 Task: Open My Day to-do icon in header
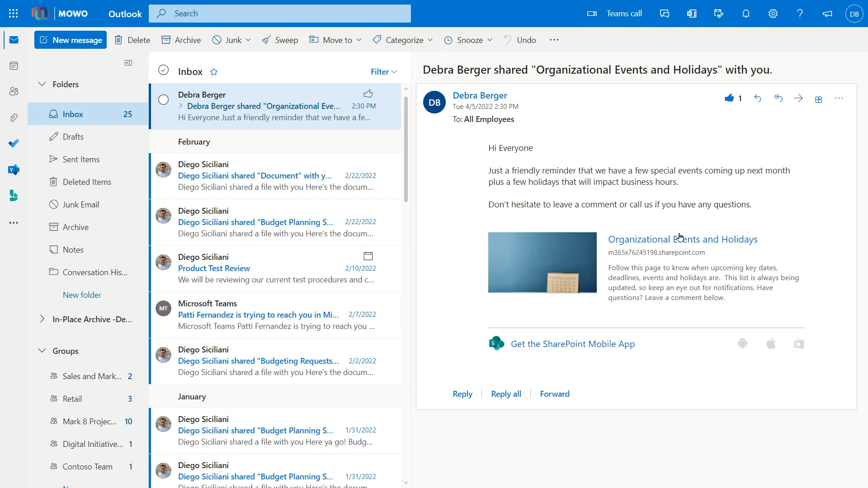tap(719, 14)
